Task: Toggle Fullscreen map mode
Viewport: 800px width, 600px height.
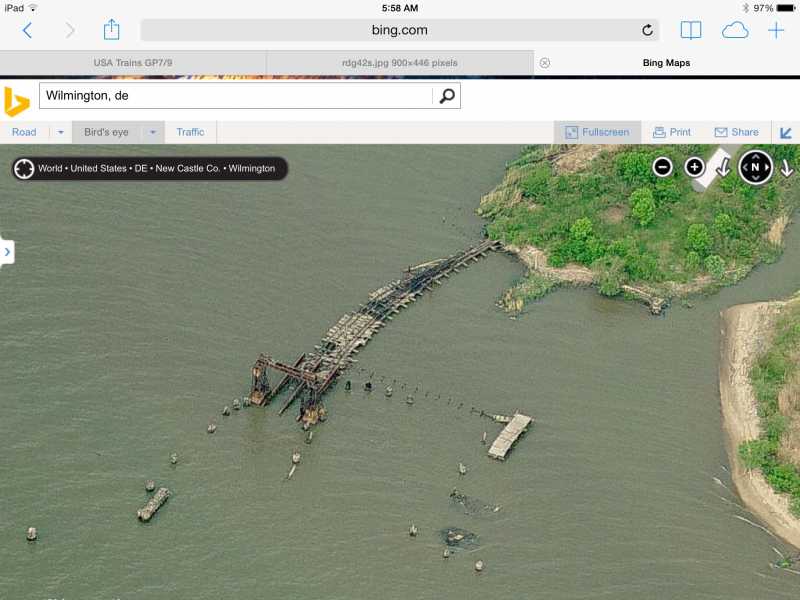Action: pyautogui.click(x=597, y=132)
